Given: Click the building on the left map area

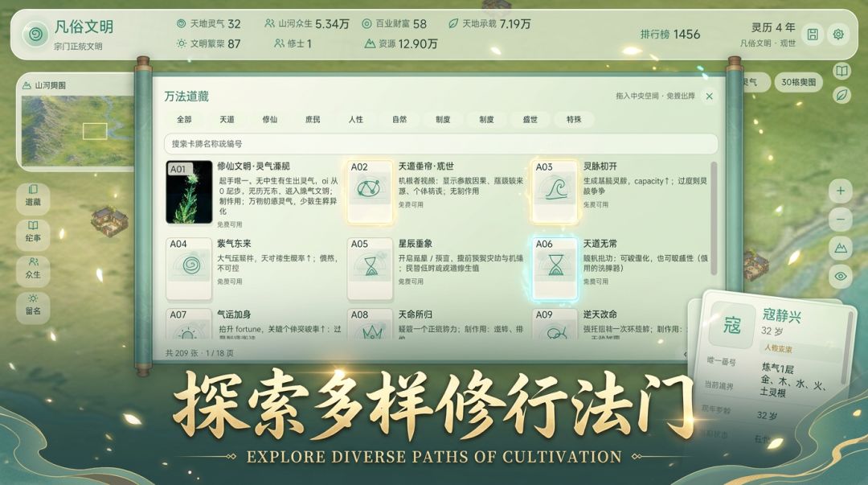Looking at the screenshot, I should pos(109,220).
